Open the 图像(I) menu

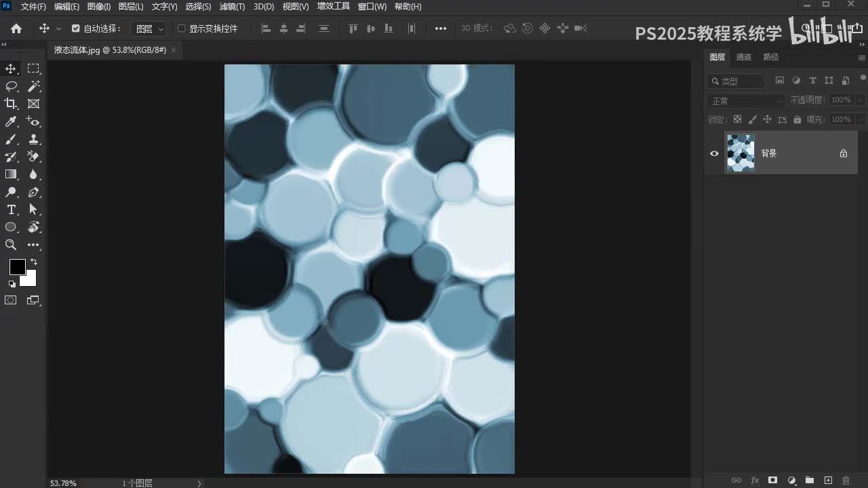tap(99, 6)
